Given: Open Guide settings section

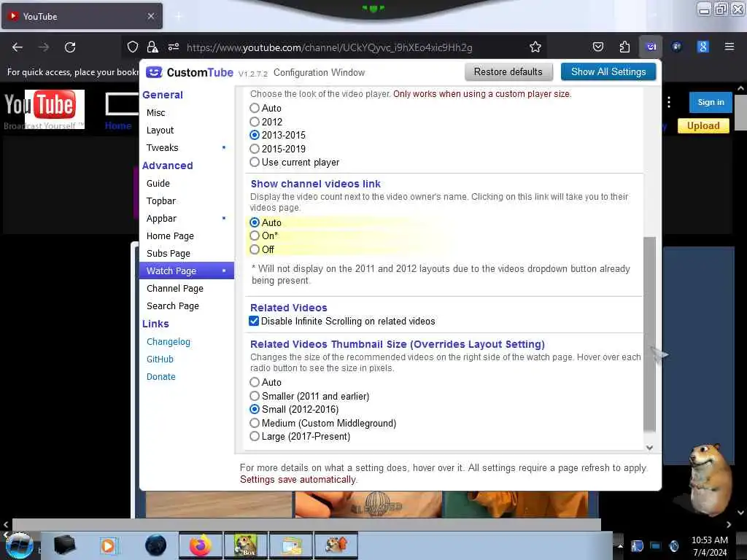Looking at the screenshot, I should coord(158,184).
